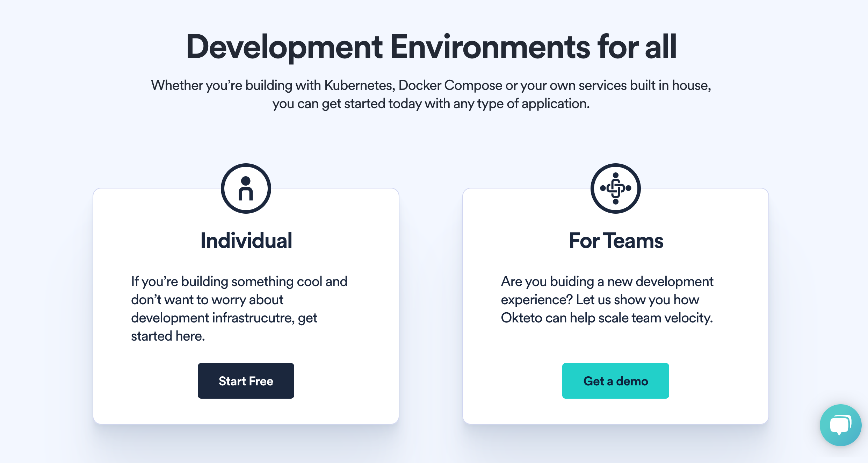Click the Individual person icon circle
Screen dimensions: 868x463
(x=246, y=188)
